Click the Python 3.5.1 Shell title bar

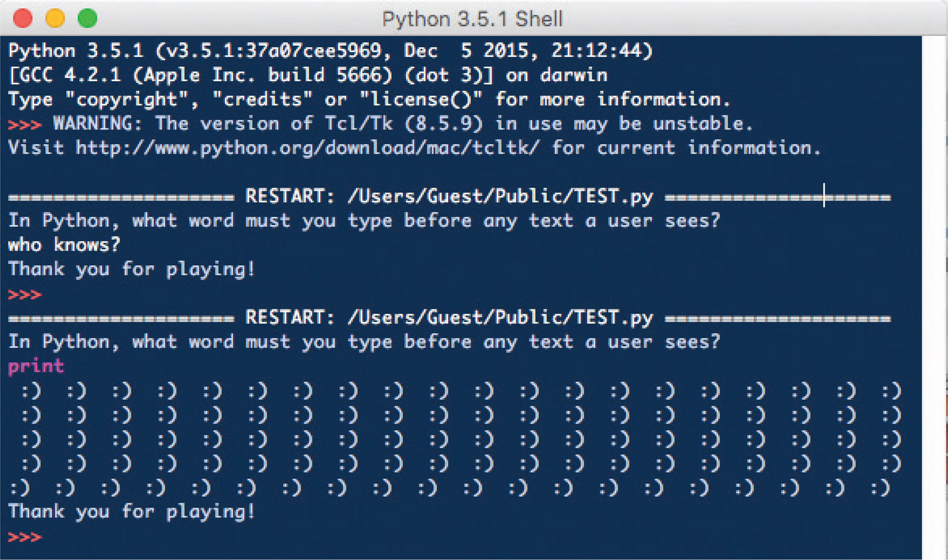point(472,19)
